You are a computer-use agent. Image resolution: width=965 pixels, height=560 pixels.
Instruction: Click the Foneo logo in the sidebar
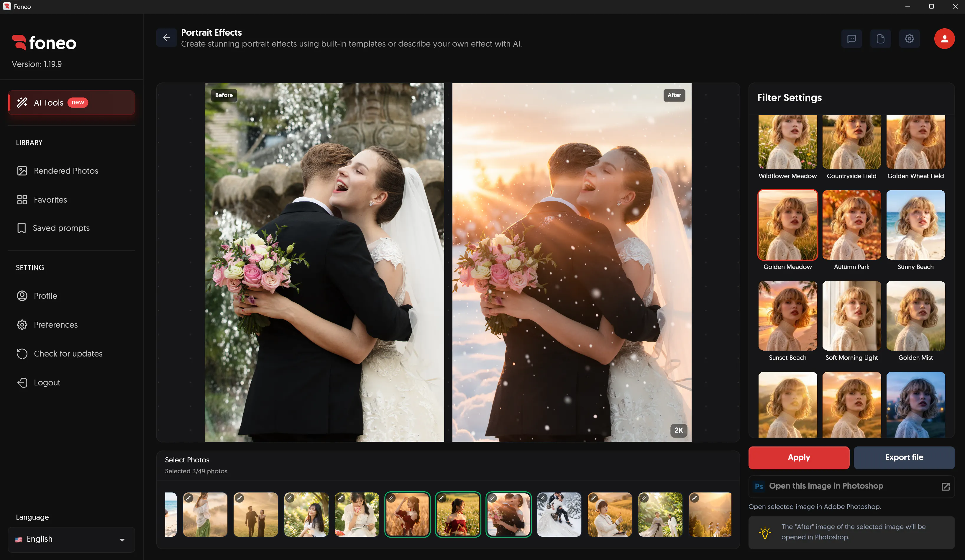coord(44,42)
